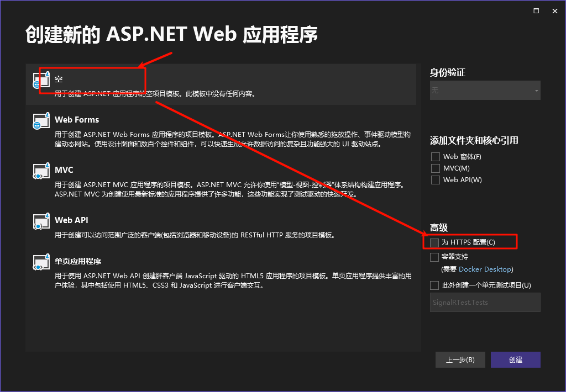Toggle the 为 HTTPS 配置(C) checkbox

click(x=434, y=242)
